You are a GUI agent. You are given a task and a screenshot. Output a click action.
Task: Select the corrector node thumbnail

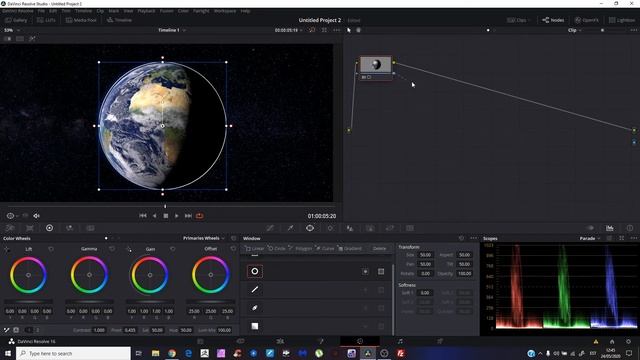376,64
